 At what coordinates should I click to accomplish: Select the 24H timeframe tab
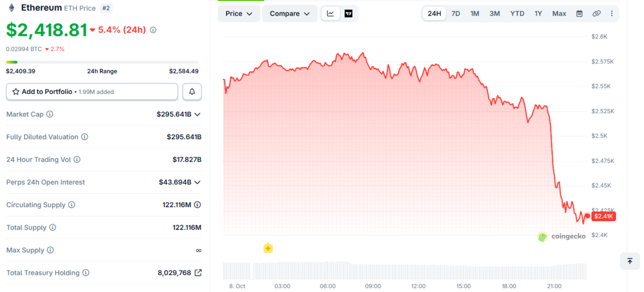[x=434, y=13]
